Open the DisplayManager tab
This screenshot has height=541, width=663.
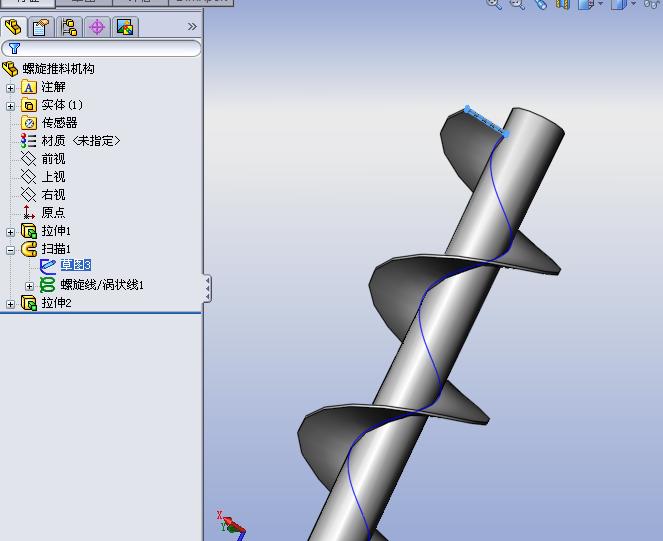[125, 27]
